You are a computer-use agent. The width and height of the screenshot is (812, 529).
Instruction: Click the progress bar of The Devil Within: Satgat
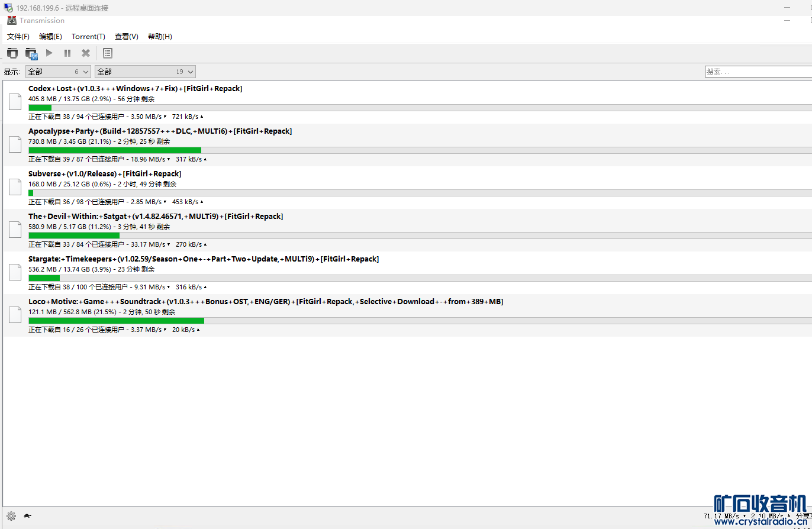pos(420,236)
